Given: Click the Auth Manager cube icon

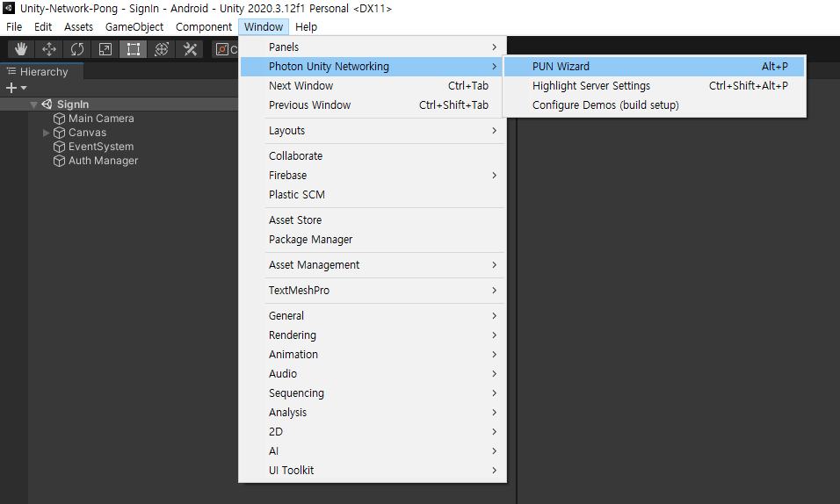Looking at the screenshot, I should click(x=59, y=161).
